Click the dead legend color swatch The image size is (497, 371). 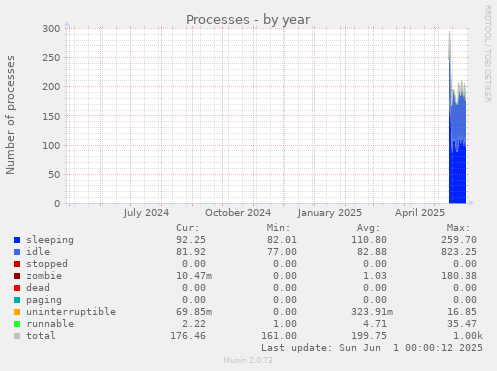point(17,288)
